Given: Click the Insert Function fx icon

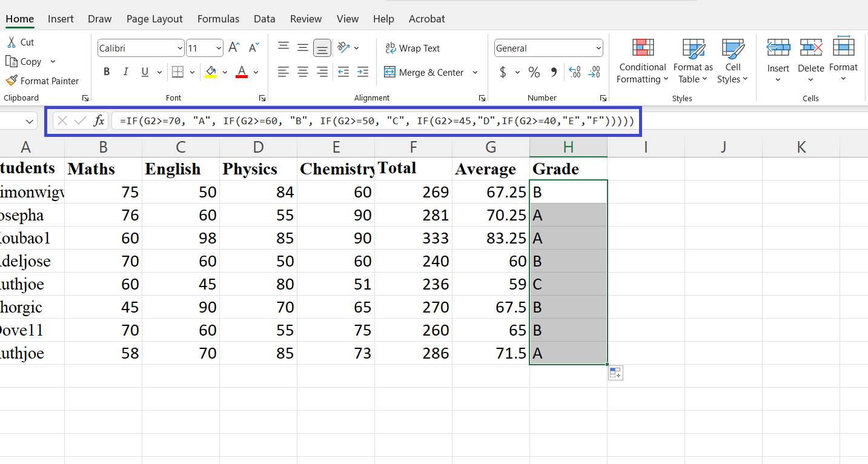Looking at the screenshot, I should [99, 121].
